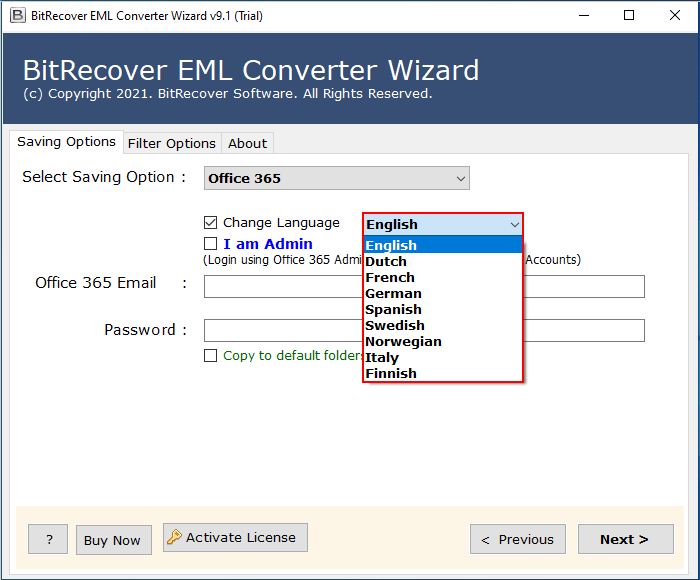Open the Select Saving Option dropdown
This screenshot has height=580, width=700.
click(x=336, y=179)
